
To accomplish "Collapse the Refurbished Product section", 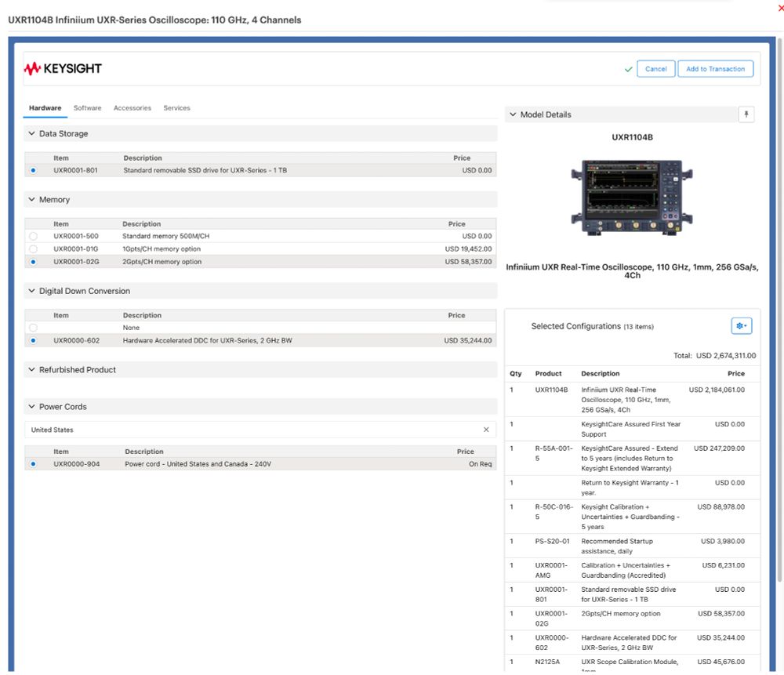I will click(31, 369).
